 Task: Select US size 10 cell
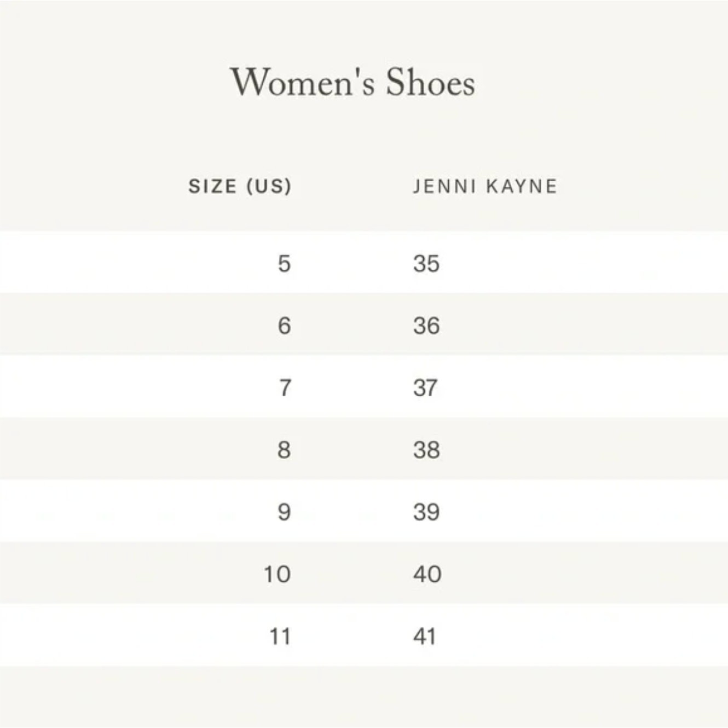(x=277, y=574)
